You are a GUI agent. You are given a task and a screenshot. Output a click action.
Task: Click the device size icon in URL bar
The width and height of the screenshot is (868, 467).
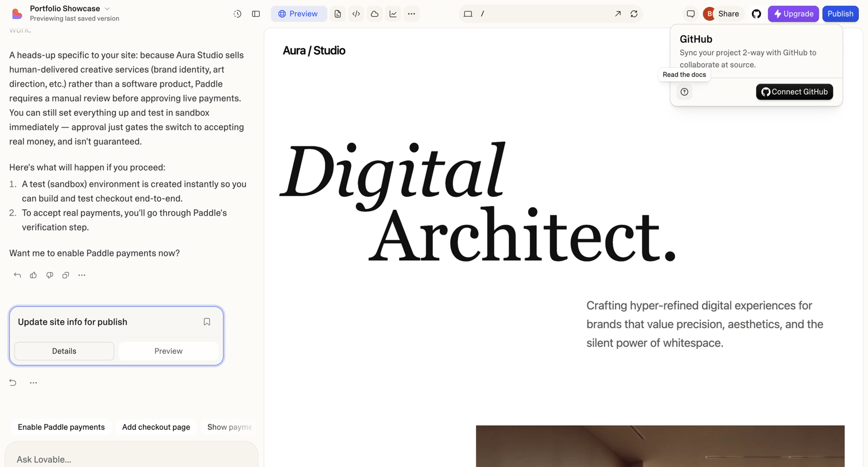pyautogui.click(x=468, y=14)
